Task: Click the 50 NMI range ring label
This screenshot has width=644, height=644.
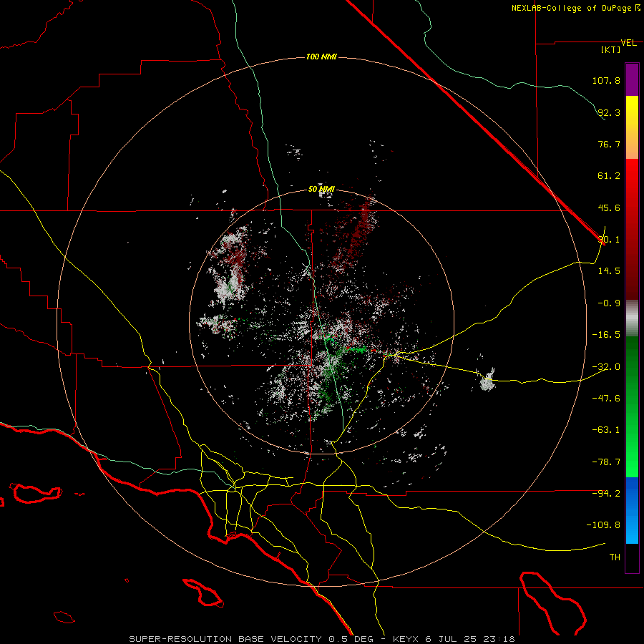Action: click(x=321, y=190)
